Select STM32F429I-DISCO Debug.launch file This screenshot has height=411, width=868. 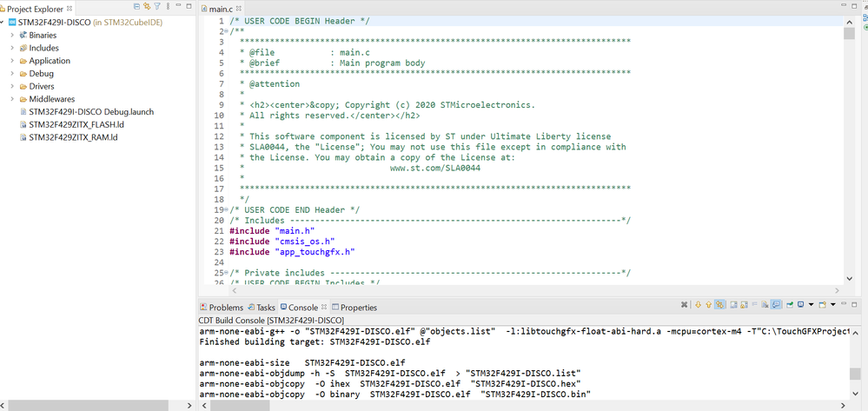click(x=91, y=111)
